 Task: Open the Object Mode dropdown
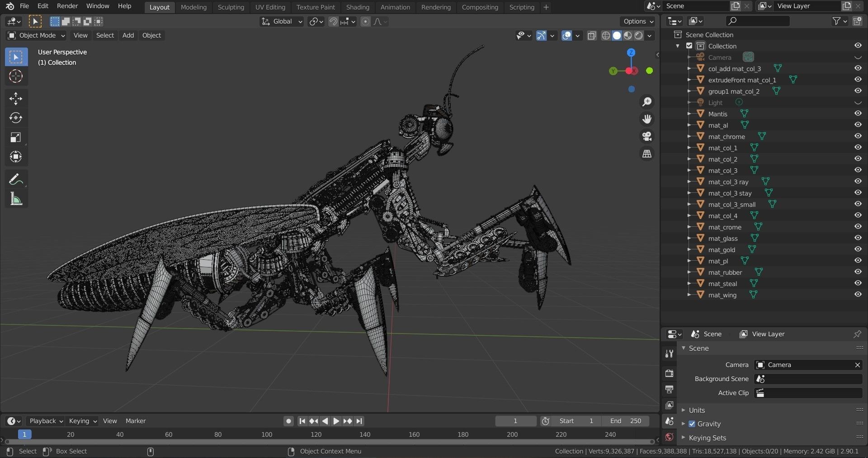(x=37, y=35)
